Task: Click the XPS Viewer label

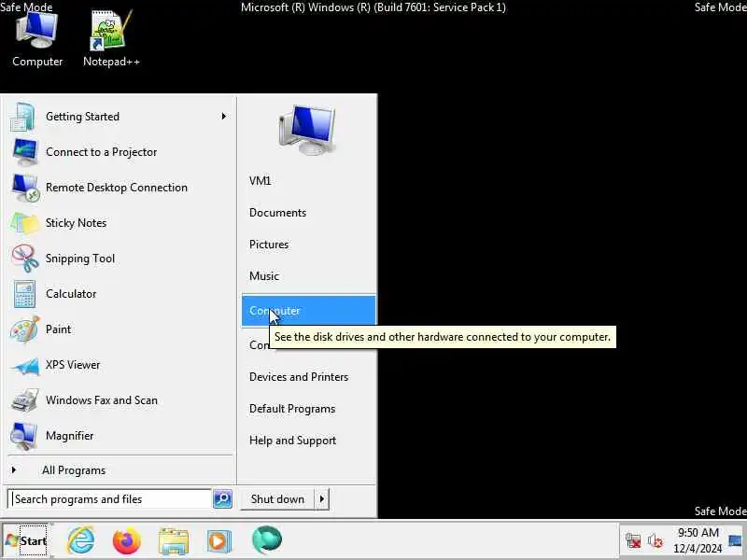Action: point(73,365)
